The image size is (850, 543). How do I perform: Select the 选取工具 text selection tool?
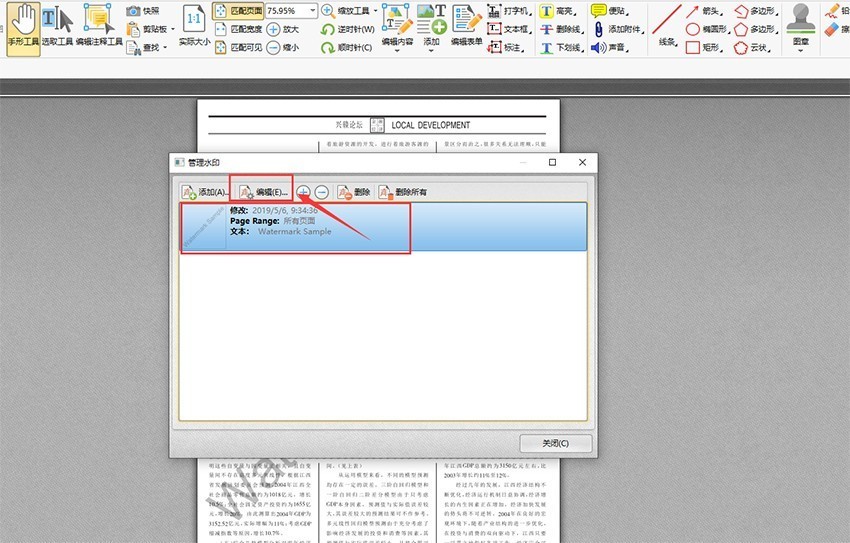tap(57, 28)
